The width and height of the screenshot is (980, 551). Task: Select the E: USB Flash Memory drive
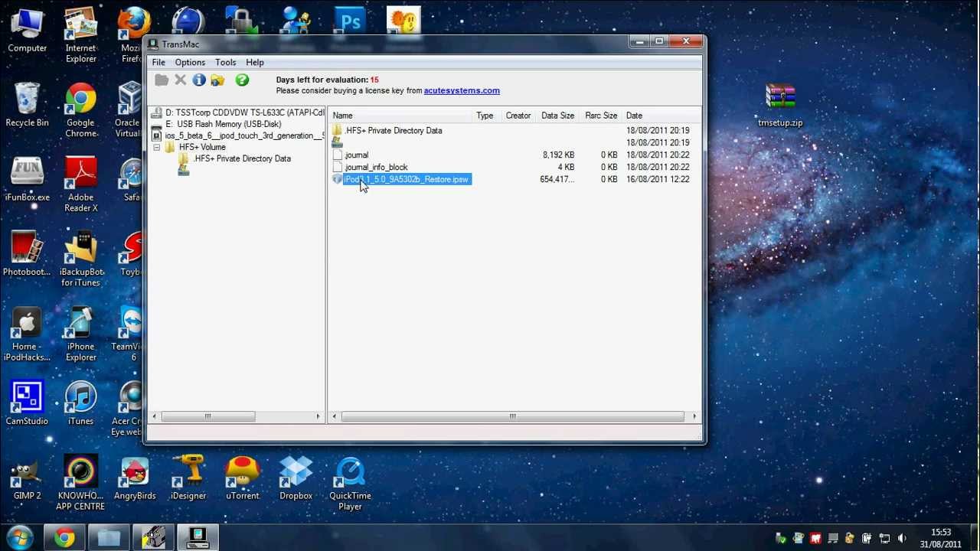point(228,124)
